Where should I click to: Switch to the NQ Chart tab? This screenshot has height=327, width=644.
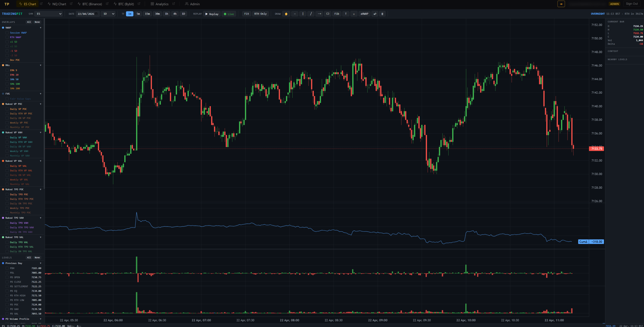point(57,4)
